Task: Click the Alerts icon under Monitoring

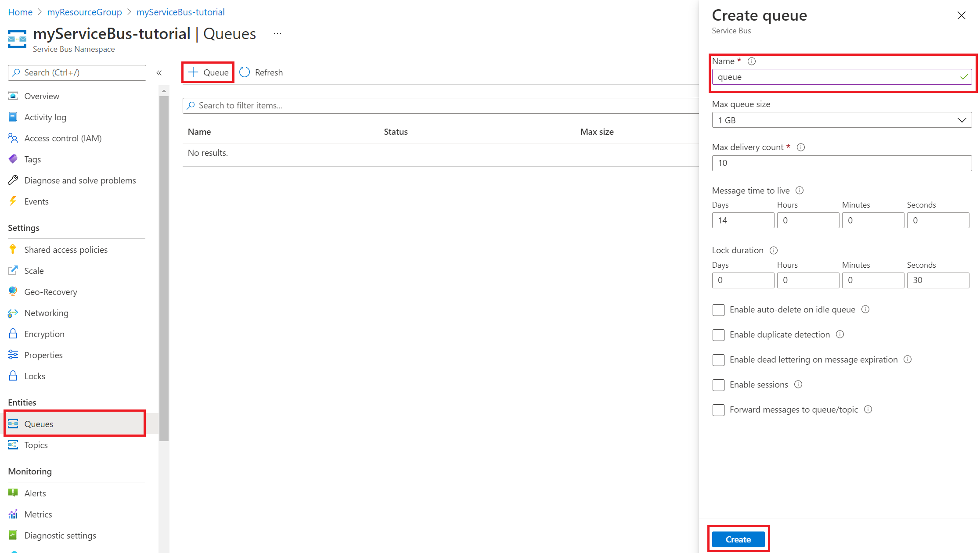Action: (14, 489)
